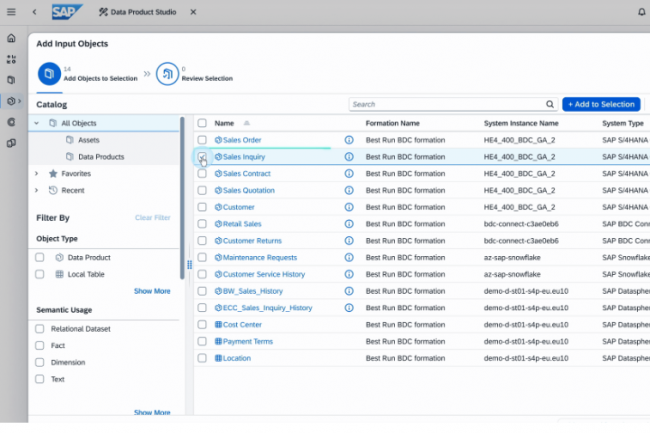Open the Retail Sales link

click(241, 224)
